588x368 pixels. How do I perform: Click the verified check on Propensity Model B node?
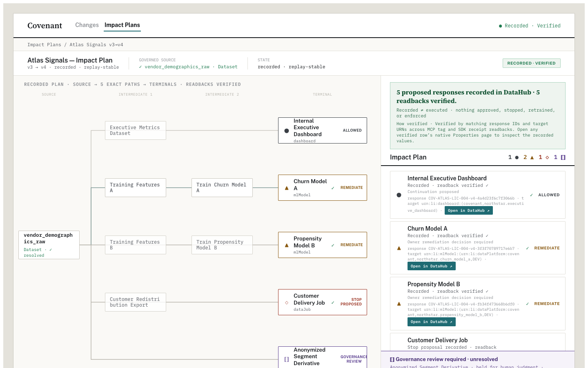[x=333, y=245]
